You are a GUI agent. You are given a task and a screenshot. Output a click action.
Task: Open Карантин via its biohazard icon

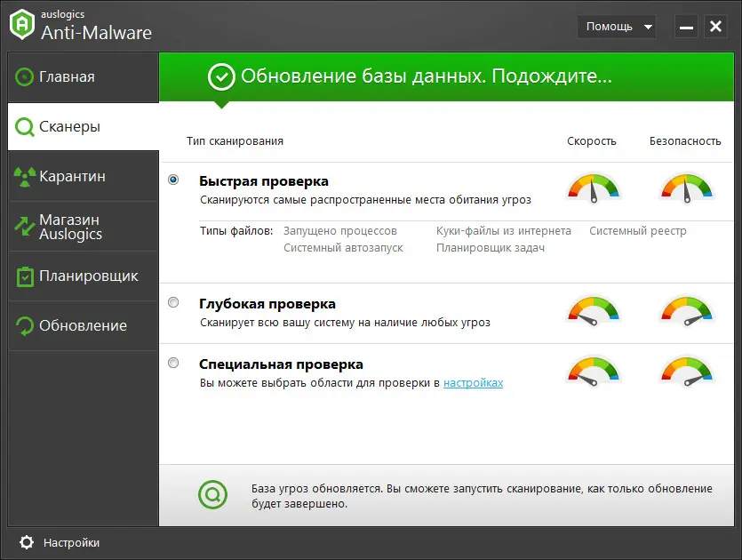22,176
